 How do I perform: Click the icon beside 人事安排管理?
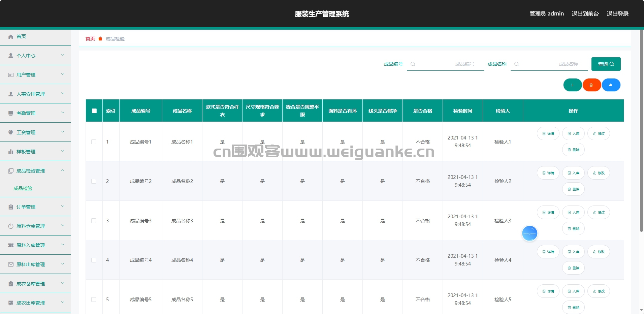[11, 94]
